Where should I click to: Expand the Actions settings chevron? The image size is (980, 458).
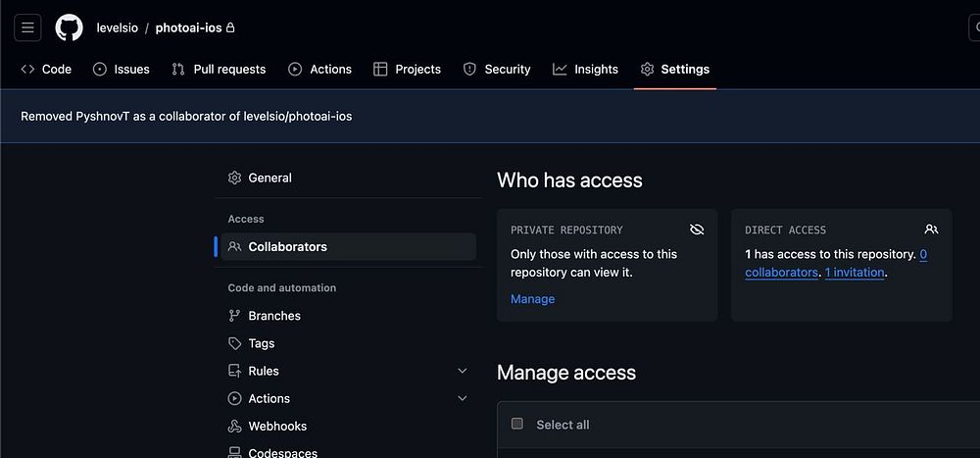tap(463, 398)
